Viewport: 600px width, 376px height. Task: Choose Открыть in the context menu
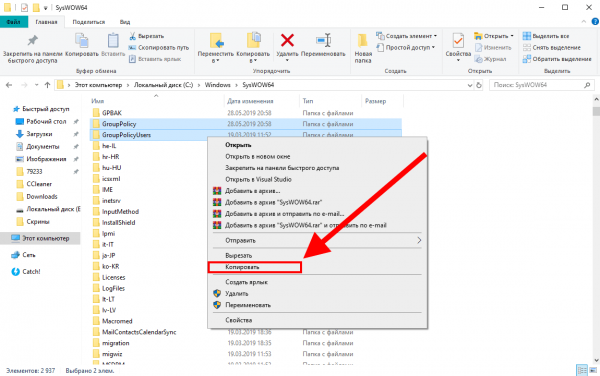pos(238,145)
